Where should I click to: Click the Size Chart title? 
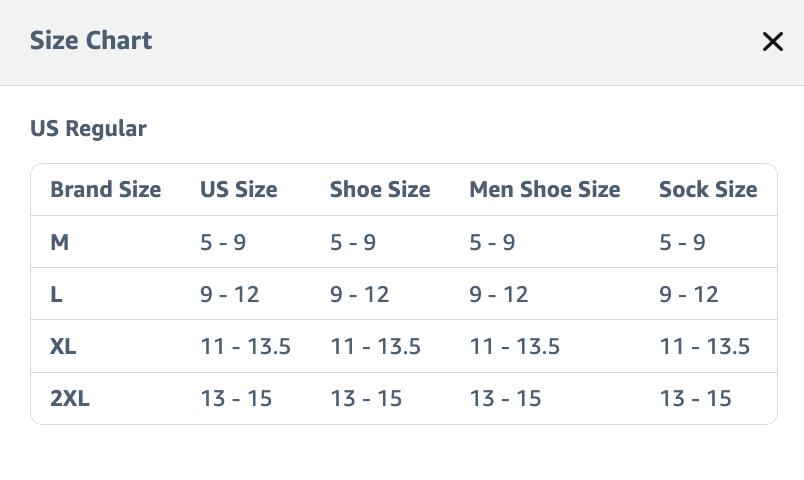coord(91,41)
